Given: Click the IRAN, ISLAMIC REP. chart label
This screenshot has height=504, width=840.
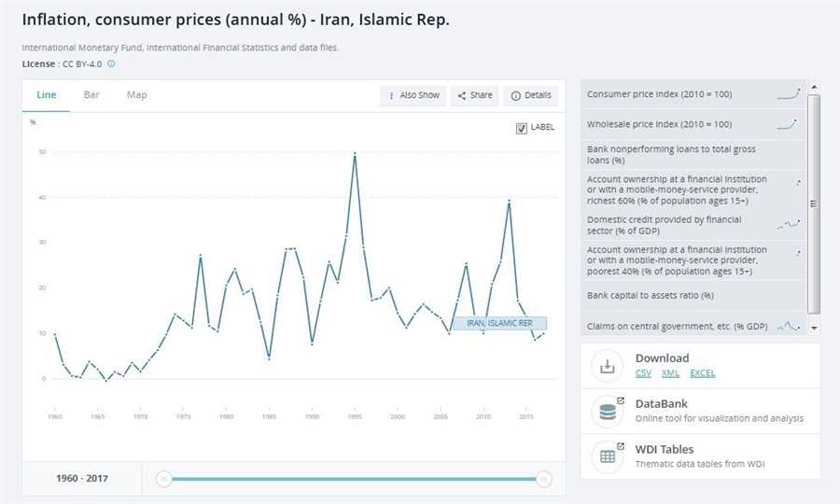Looking at the screenshot, I should (x=499, y=323).
